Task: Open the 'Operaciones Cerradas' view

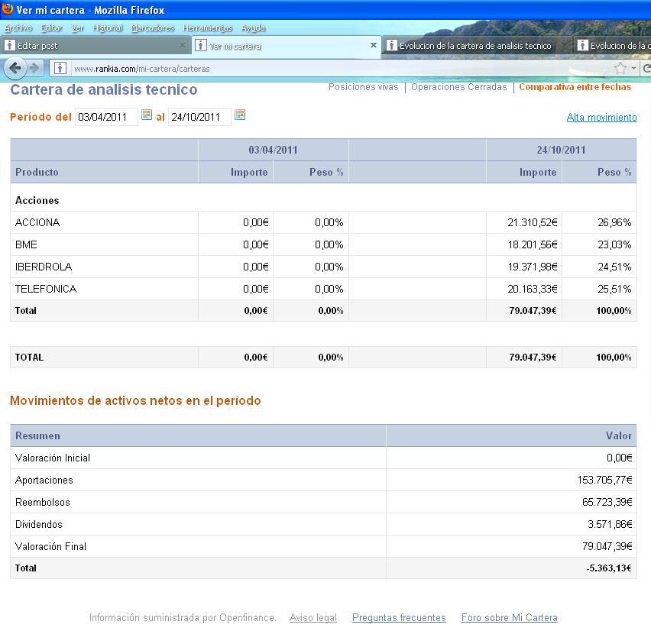Action: click(458, 87)
